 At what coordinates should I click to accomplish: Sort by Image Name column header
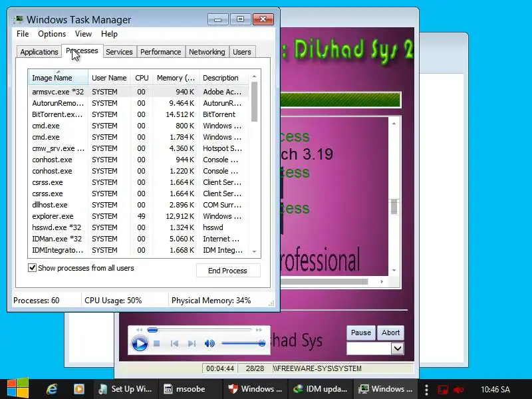coord(58,78)
